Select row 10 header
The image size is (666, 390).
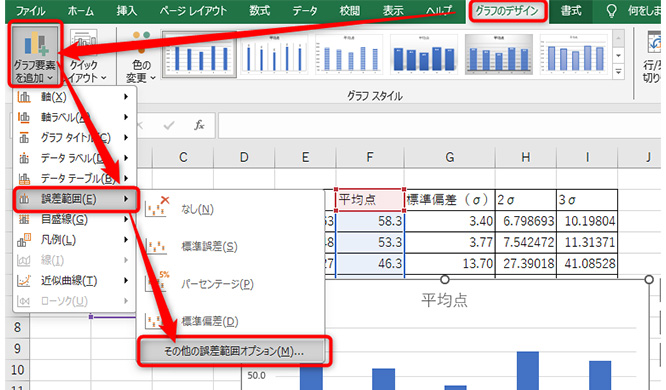17,370
